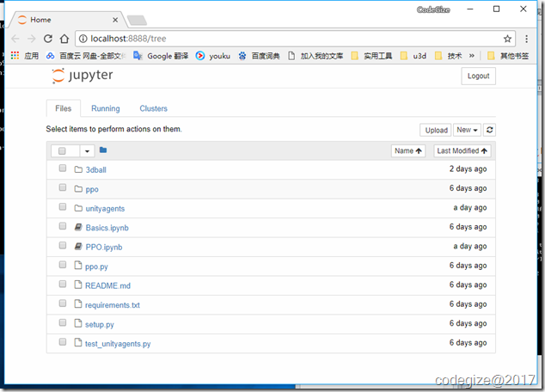
Task: Open the test_unityagents.py file link
Action: [118, 344]
